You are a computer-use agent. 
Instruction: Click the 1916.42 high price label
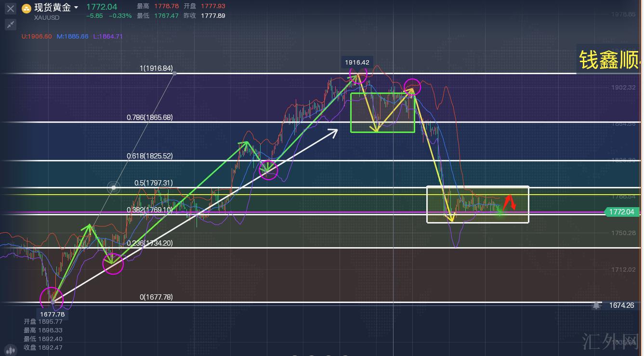pyautogui.click(x=357, y=62)
